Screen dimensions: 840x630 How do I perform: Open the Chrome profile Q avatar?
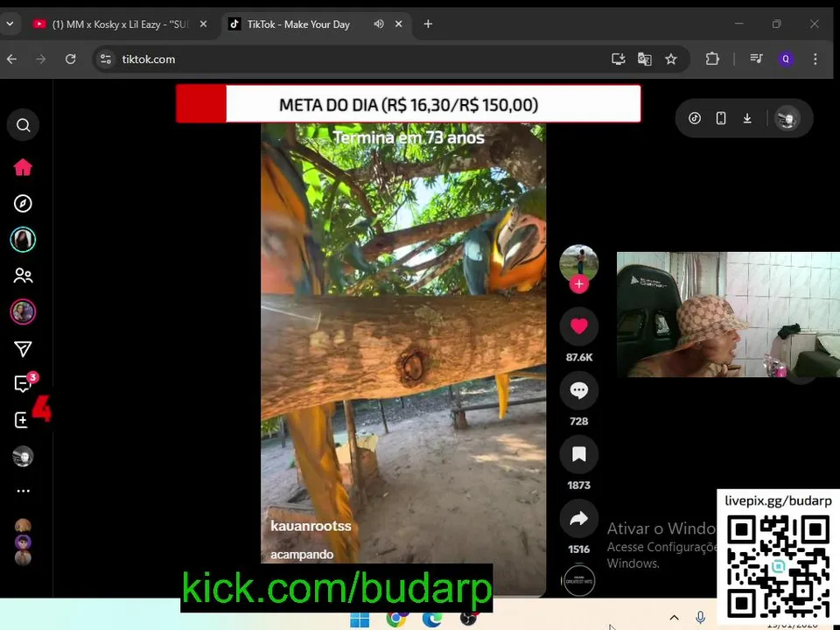tap(786, 59)
